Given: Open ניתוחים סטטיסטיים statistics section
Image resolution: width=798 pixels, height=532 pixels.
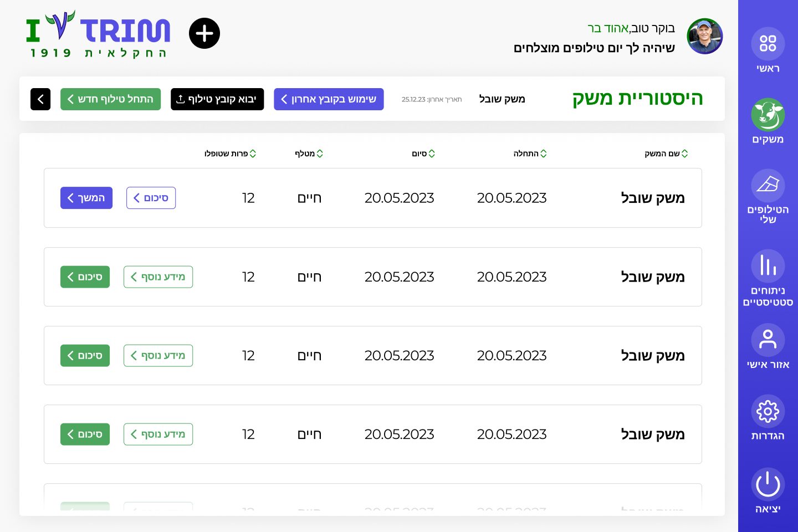Looking at the screenshot, I should point(768,278).
